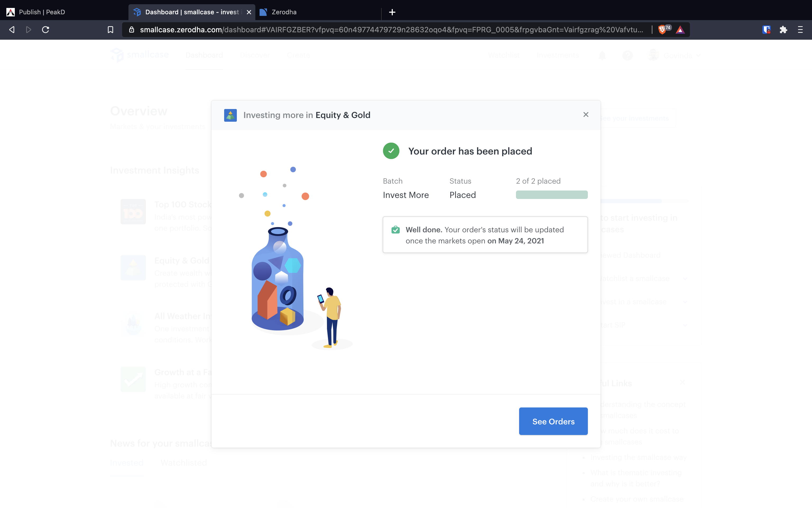Open the Discover nav item

[255, 55]
